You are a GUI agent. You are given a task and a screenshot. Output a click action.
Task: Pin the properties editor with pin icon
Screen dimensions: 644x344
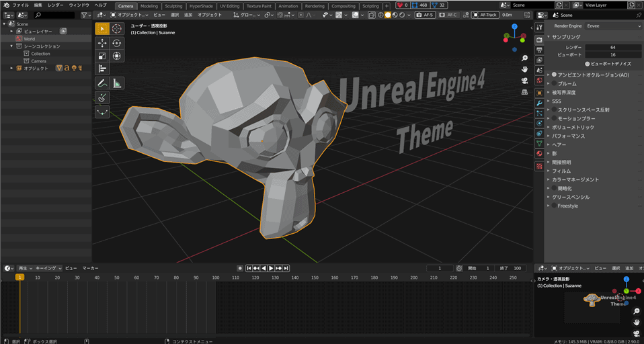coord(639,15)
